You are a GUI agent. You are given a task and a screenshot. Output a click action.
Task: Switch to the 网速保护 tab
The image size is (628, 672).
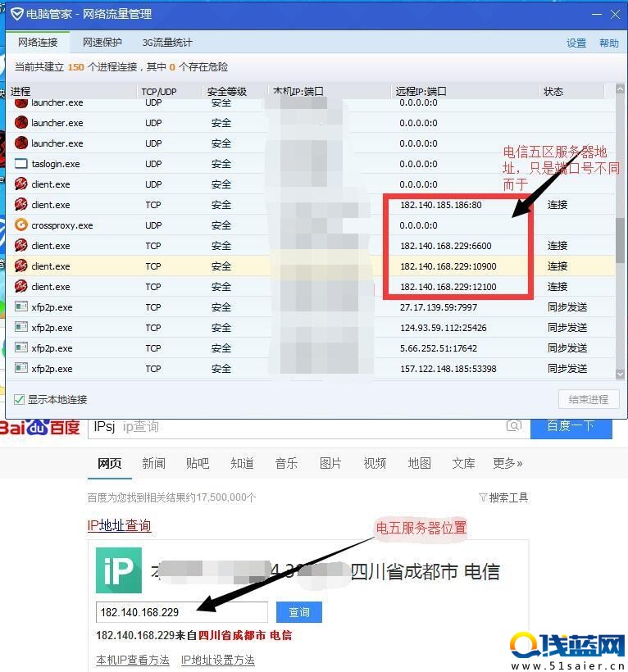102,43
